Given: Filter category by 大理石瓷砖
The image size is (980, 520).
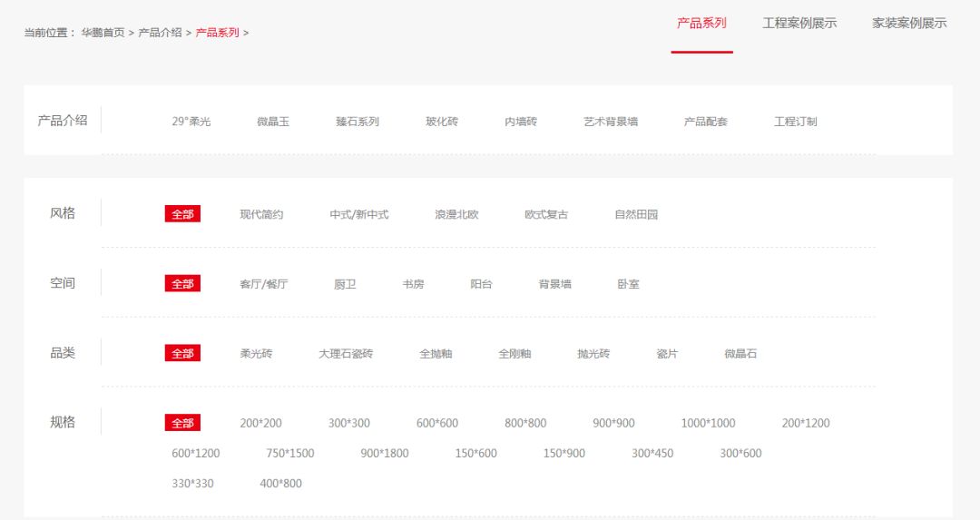Looking at the screenshot, I should coord(346,354).
